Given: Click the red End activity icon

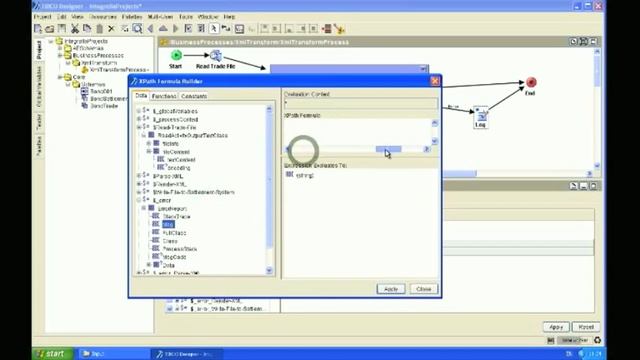Looking at the screenshot, I should pyautogui.click(x=531, y=82).
